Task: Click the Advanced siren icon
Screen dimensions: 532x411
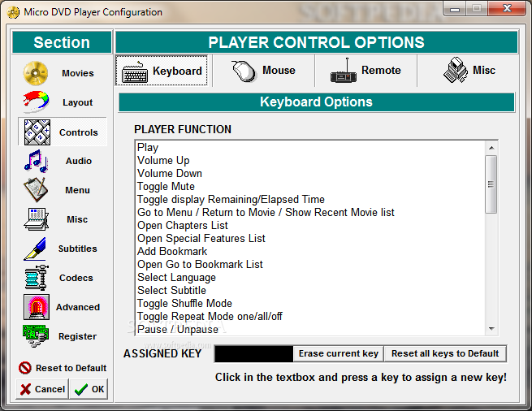Action: point(37,307)
